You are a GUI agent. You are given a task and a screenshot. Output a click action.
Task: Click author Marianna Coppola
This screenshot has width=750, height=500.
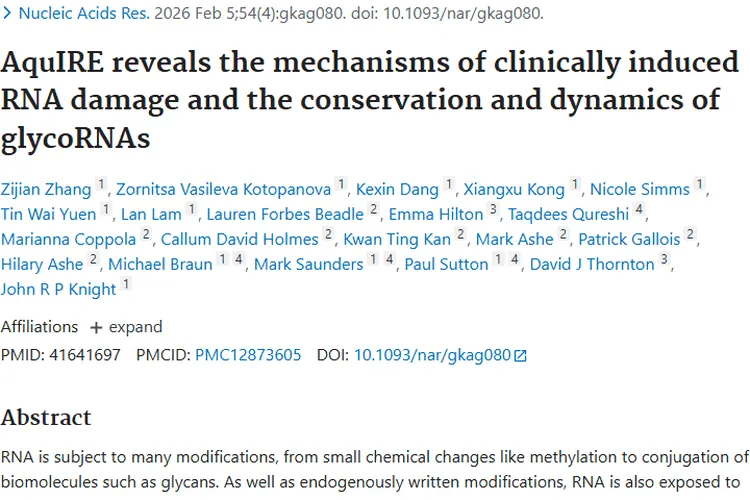68,239
